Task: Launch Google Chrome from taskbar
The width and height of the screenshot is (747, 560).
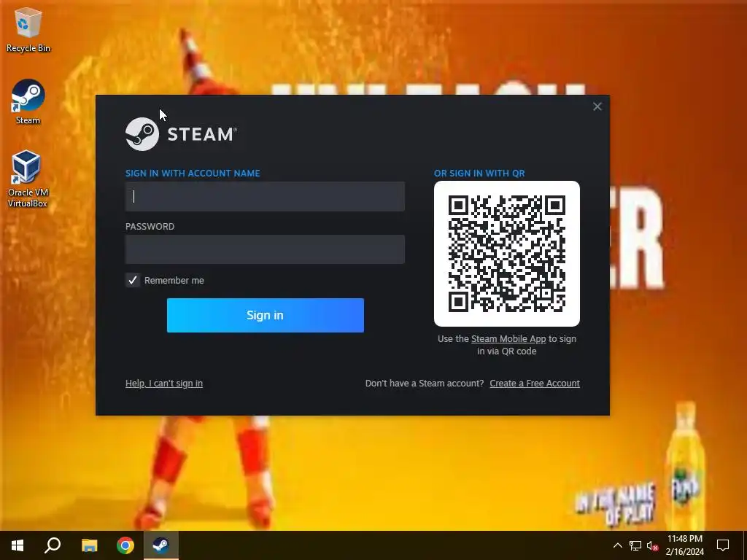Action: pyautogui.click(x=125, y=545)
